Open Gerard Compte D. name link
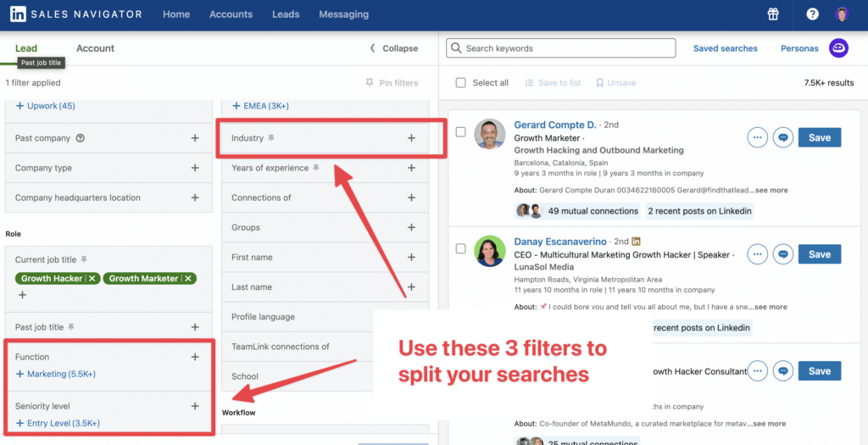Image resolution: width=868 pixels, height=445 pixels. click(x=555, y=125)
